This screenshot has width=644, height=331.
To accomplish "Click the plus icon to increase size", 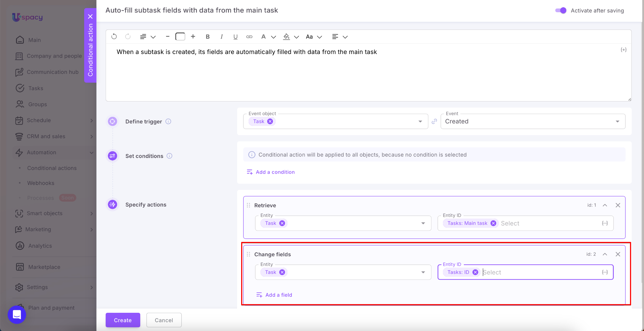I will 193,37.
